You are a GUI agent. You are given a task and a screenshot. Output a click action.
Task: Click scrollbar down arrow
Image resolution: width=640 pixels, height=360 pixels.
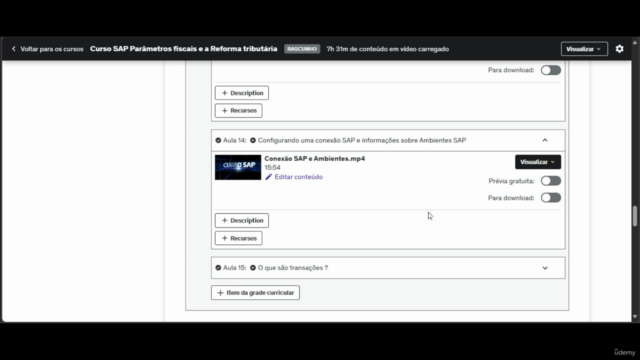635,317
